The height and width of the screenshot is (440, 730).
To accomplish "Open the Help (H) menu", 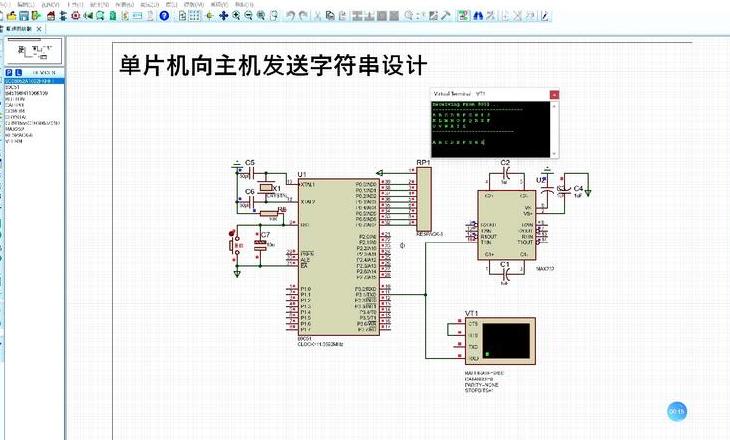I will point(244,4).
